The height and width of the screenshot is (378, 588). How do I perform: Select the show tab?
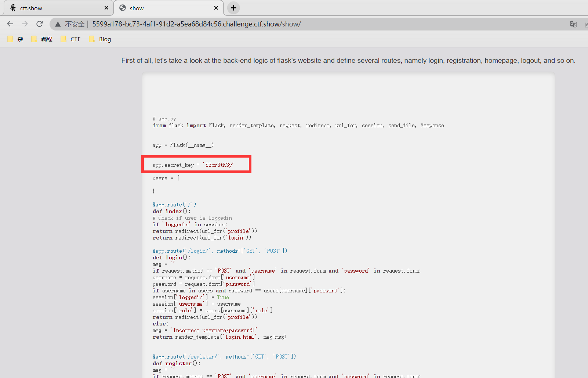pos(169,8)
